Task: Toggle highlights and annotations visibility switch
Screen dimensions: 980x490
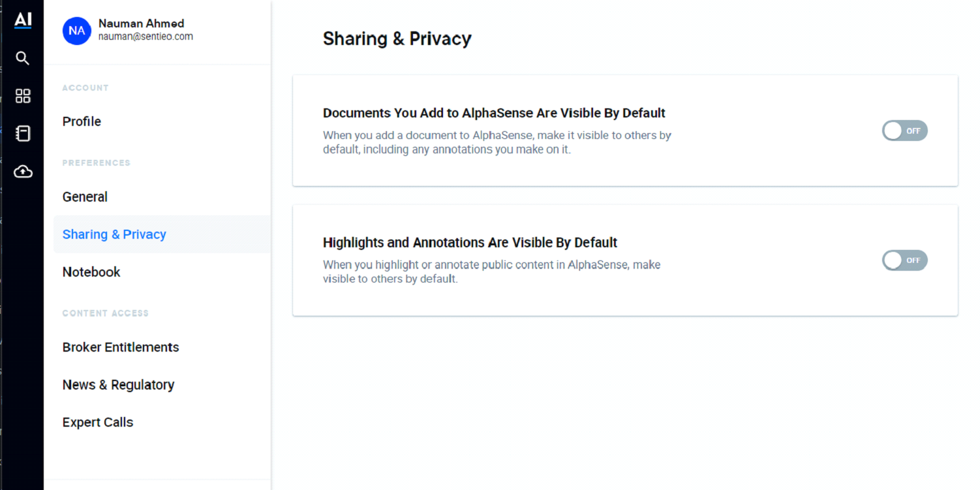Action: [904, 260]
